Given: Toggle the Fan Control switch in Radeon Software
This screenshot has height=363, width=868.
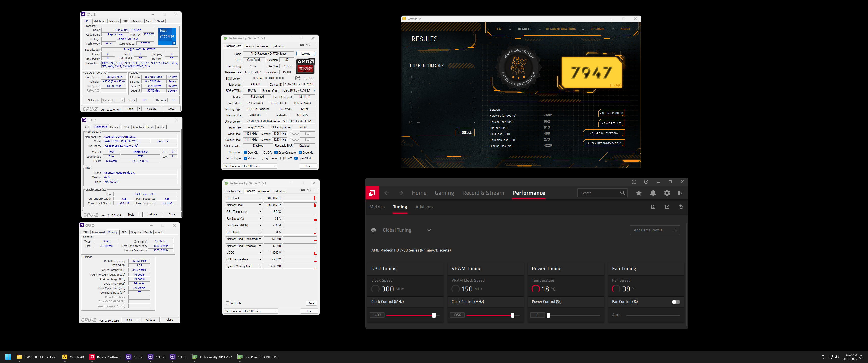Looking at the screenshot, I should 676,302.
